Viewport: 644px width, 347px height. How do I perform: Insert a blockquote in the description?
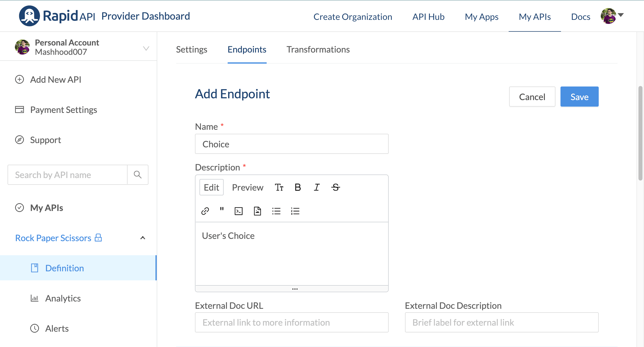coord(222,209)
